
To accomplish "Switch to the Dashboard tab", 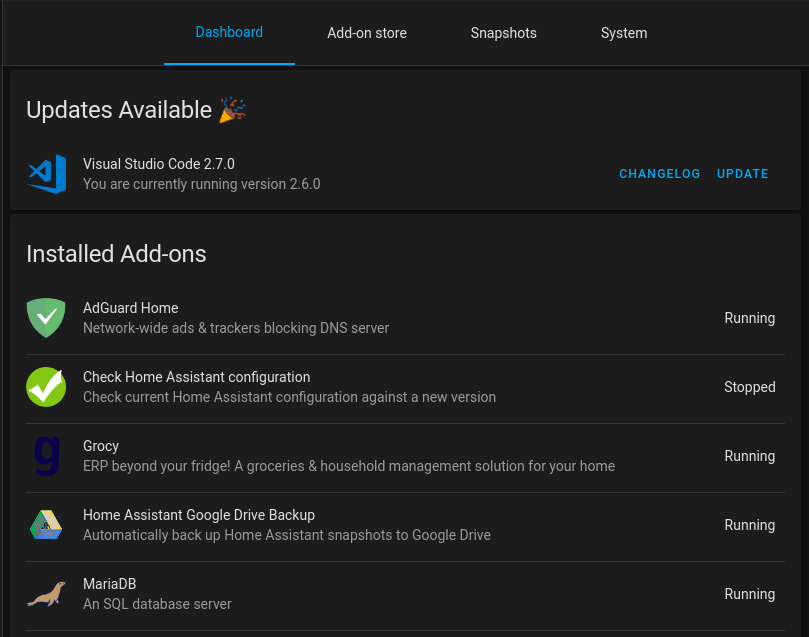I will click(x=229, y=32).
